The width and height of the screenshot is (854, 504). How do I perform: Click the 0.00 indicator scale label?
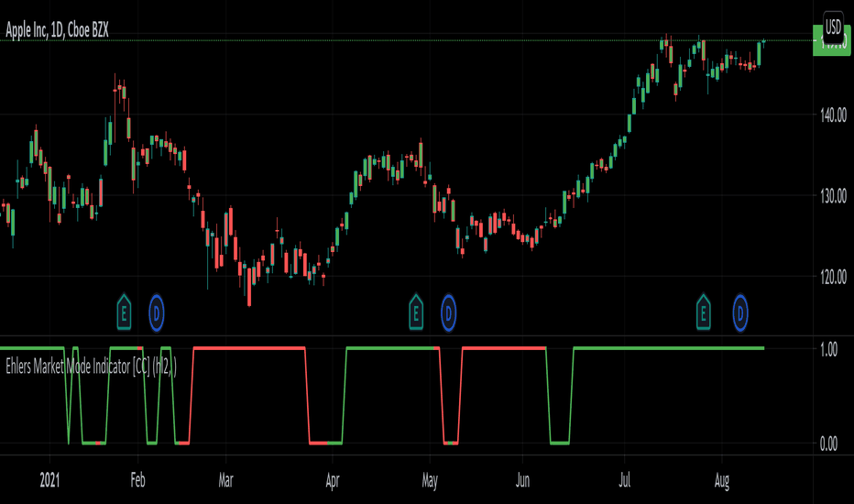pyautogui.click(x=829, y=444)
